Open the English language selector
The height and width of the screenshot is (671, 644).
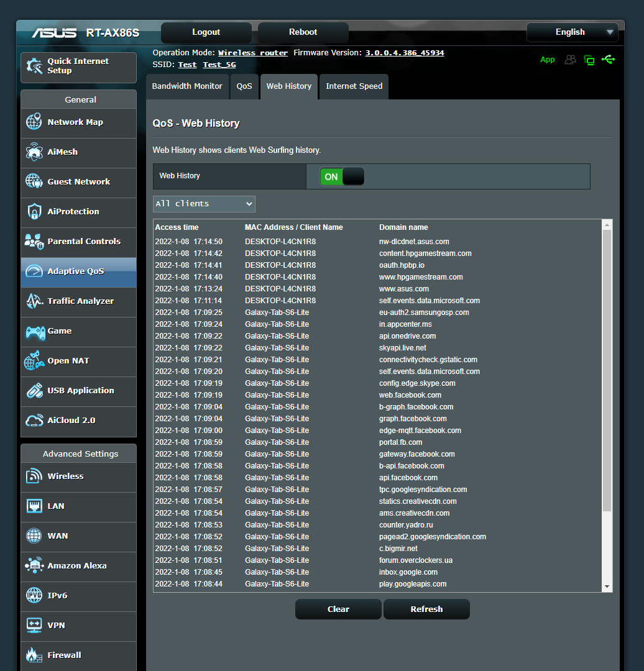tap(572, 32)
